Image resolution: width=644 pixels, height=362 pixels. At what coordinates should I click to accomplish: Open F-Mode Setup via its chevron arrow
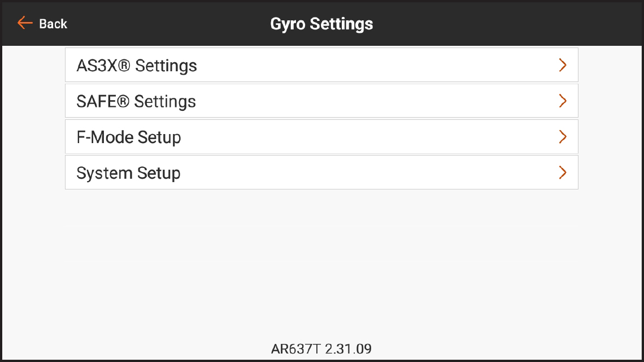(x=563, y=136)
